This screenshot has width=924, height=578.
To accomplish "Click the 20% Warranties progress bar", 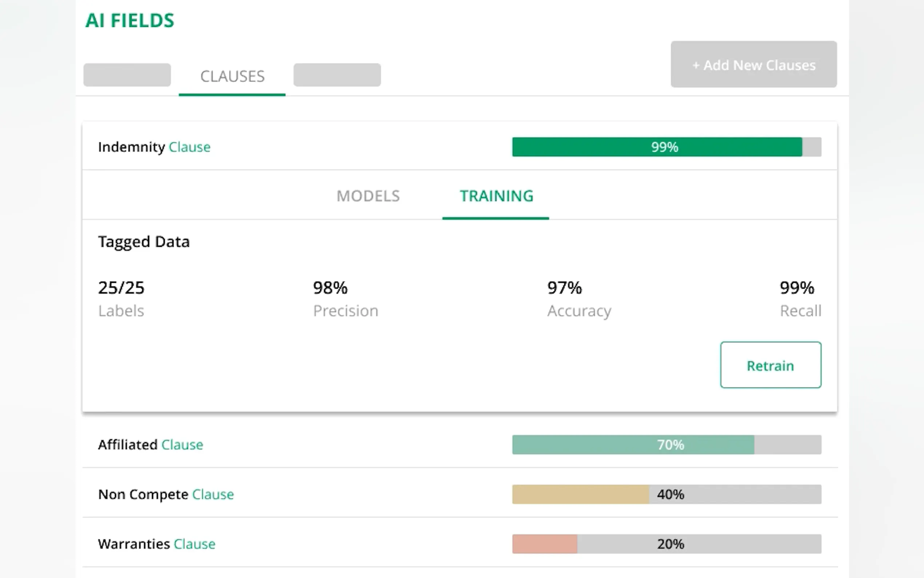I will (x=666, y=544).
